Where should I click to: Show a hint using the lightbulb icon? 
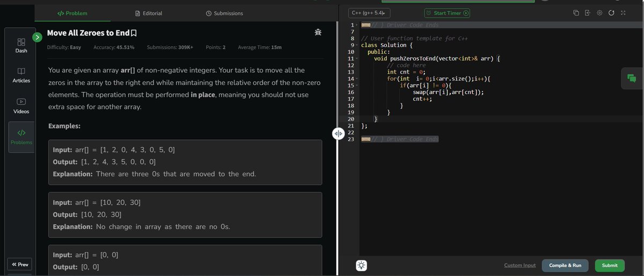[x=362, y=265]
